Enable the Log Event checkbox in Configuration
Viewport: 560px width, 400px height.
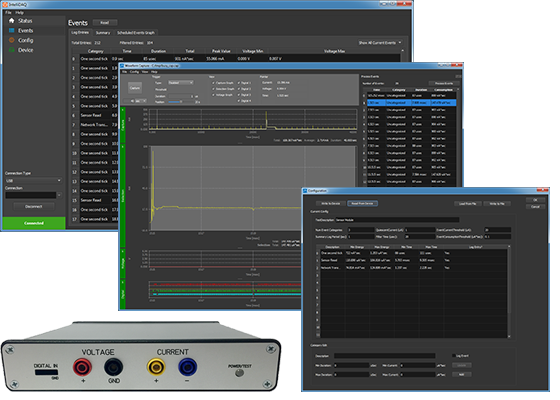coord(454,356)
